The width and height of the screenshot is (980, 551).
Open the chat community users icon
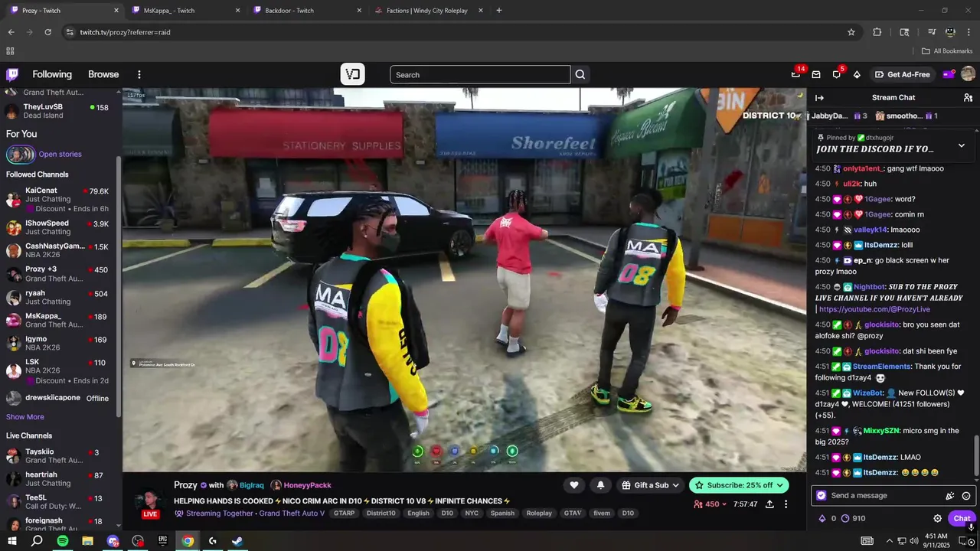pos(968,97)
